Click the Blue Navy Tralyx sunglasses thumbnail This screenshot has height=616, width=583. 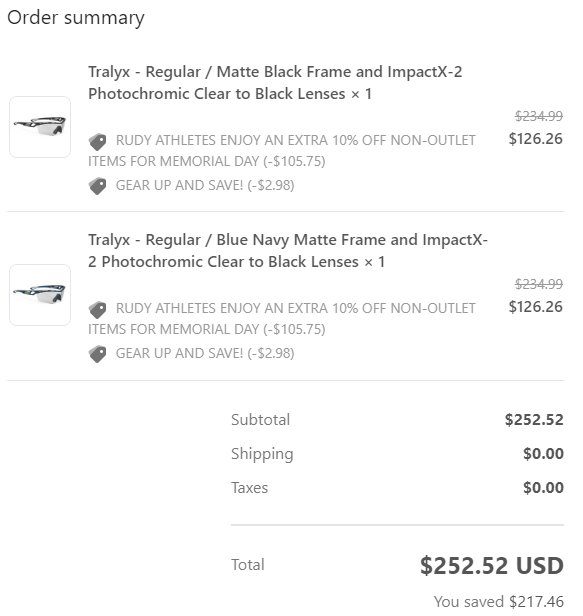pos(40,295)
